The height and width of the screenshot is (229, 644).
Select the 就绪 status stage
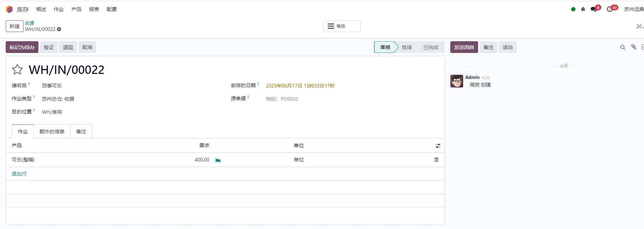(x=407, y=47)
